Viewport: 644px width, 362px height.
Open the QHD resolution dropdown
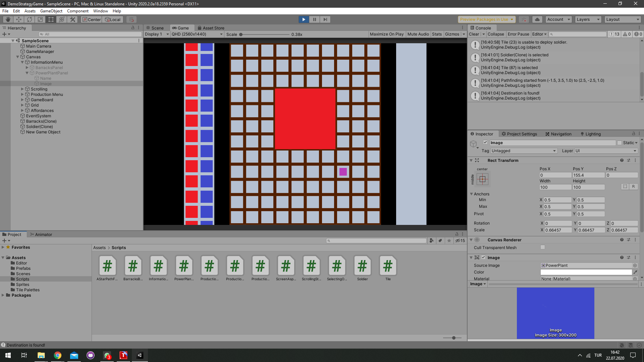tap(197, 34)
